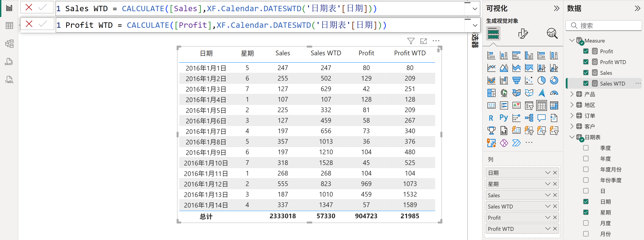
Task: Select the pie chart visual
Action: pos(541,80)
